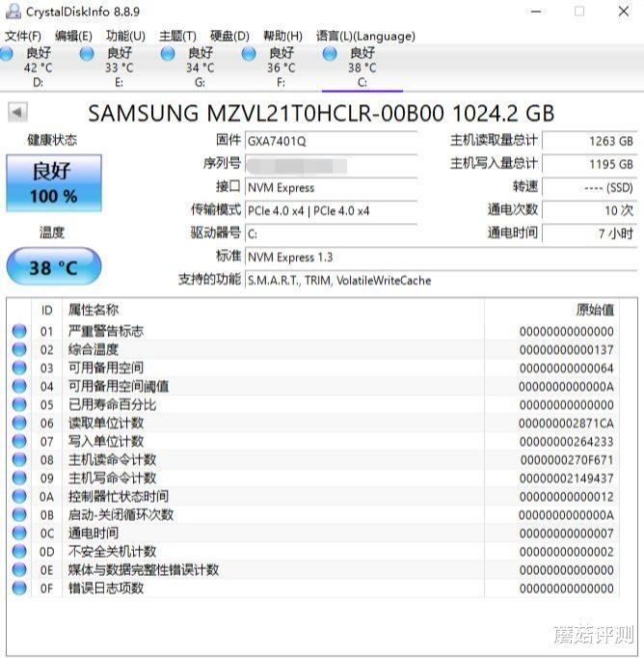
Task: Click host writes total value 1195 GB
Action: tap(589, 164)
